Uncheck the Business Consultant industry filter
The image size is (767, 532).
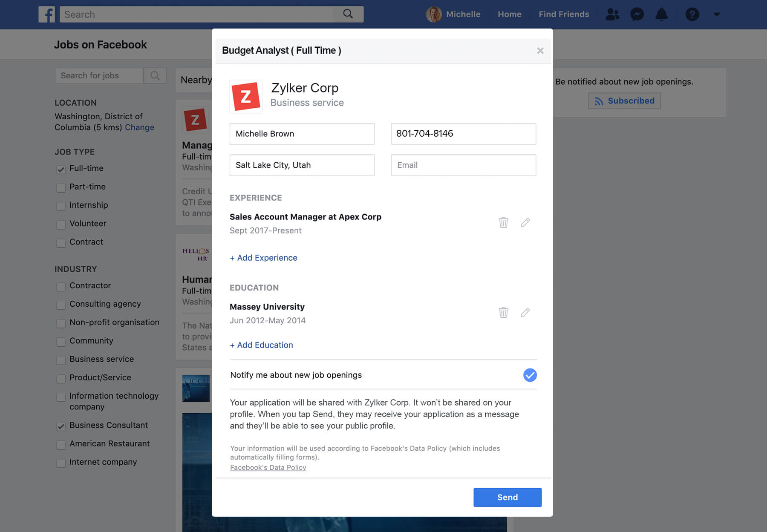point(61,426)
